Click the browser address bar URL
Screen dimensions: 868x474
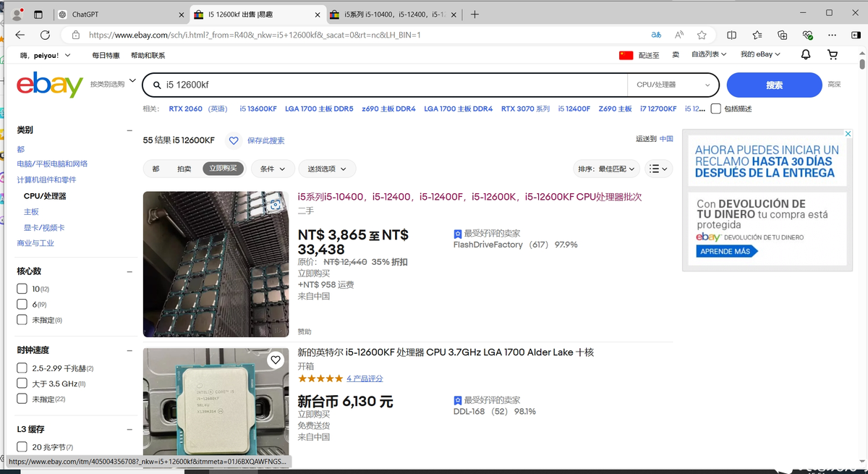[255, 35]
